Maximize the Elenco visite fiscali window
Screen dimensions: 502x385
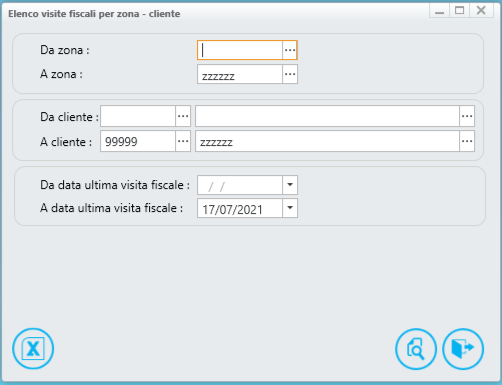(x=459, y=11)
